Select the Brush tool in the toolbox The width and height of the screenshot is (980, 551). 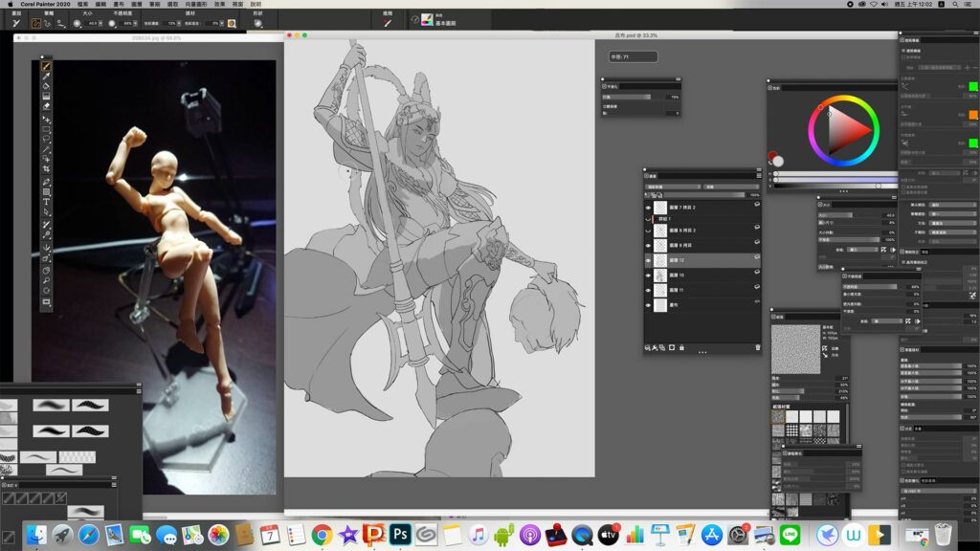click(x=46, y=66)
